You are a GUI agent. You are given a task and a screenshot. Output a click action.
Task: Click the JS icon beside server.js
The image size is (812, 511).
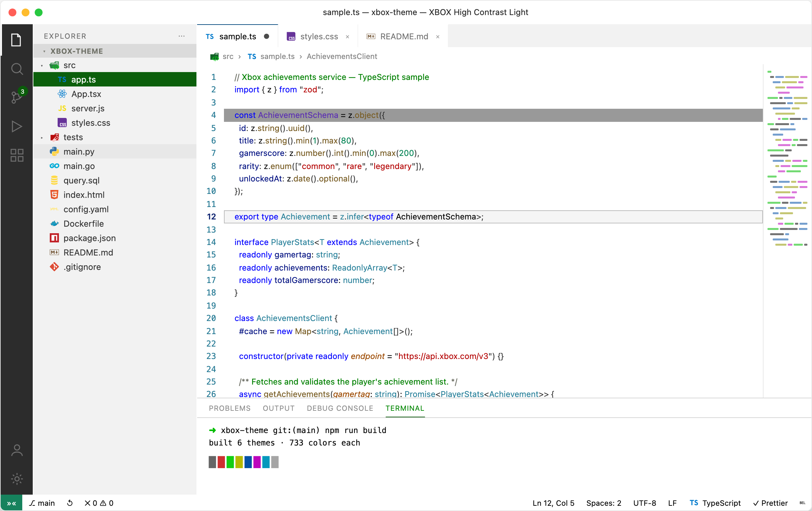pos(62,108)
